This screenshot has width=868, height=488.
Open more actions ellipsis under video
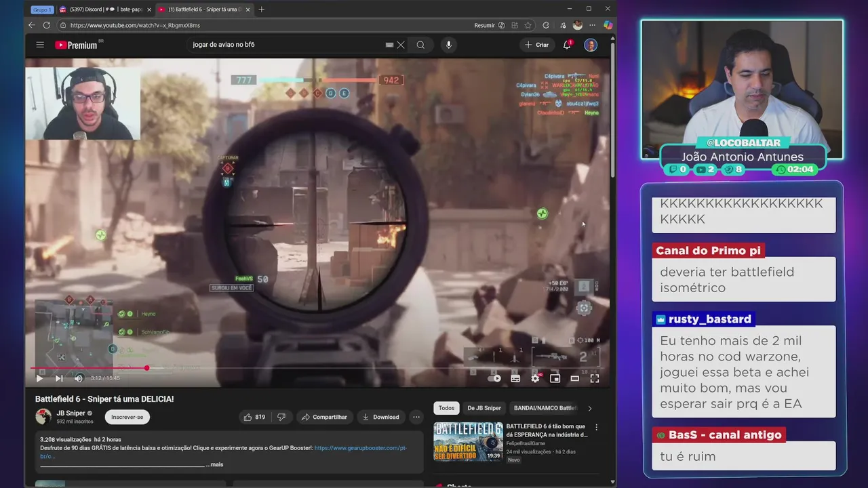coord(416,417)
